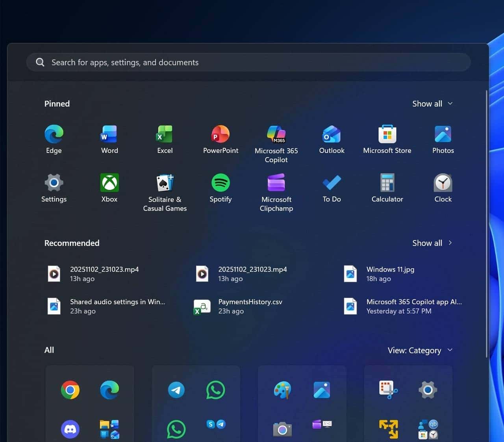Open Google Chrome in the All section
This screenshot has height=442, width=504.
click(70, 390)
